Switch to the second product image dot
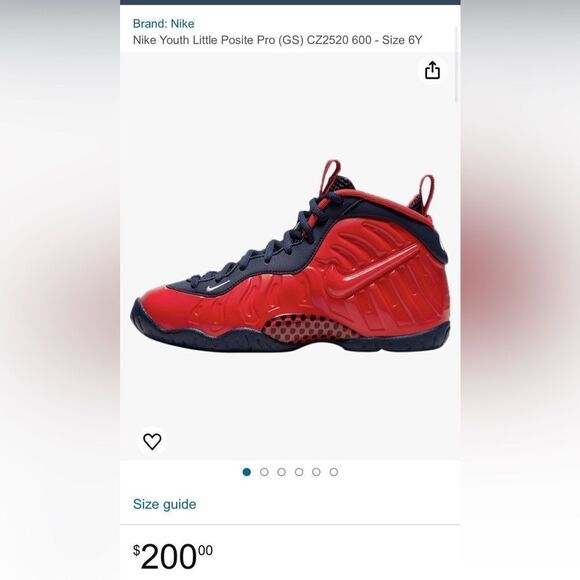Image resolution: width=580 pixels, height=580 pixels. click(264, 472)
